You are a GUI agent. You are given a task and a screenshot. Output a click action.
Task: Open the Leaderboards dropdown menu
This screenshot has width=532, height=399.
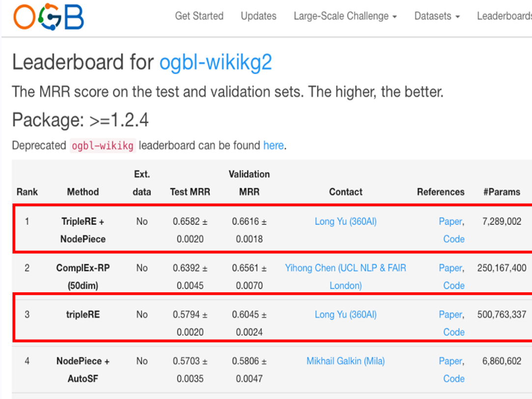(x=504, y=16)
